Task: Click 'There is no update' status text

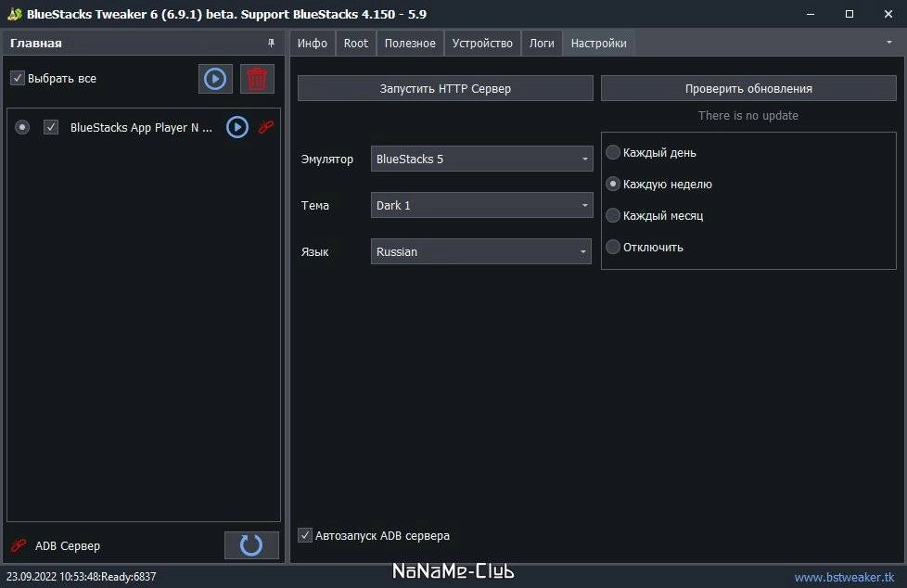Action: 747,116
